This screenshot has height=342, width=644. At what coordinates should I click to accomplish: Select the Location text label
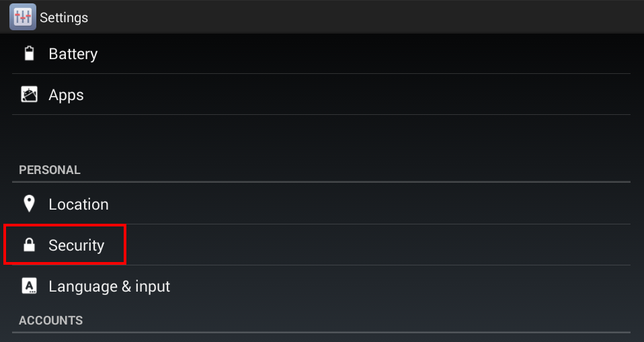[79, 204]
